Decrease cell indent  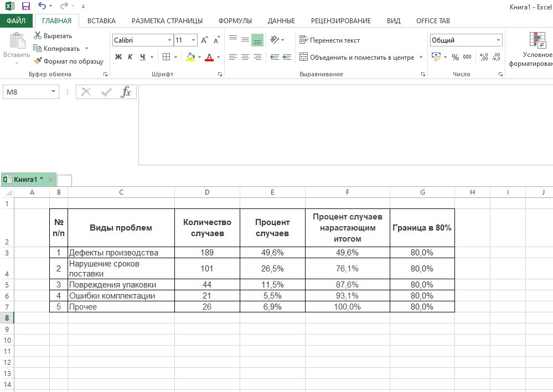[x=275, y=57]
